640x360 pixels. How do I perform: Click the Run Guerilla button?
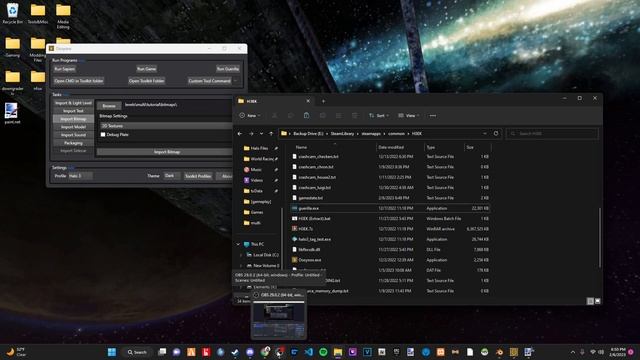pyautogui.click(x=228, y=69)
